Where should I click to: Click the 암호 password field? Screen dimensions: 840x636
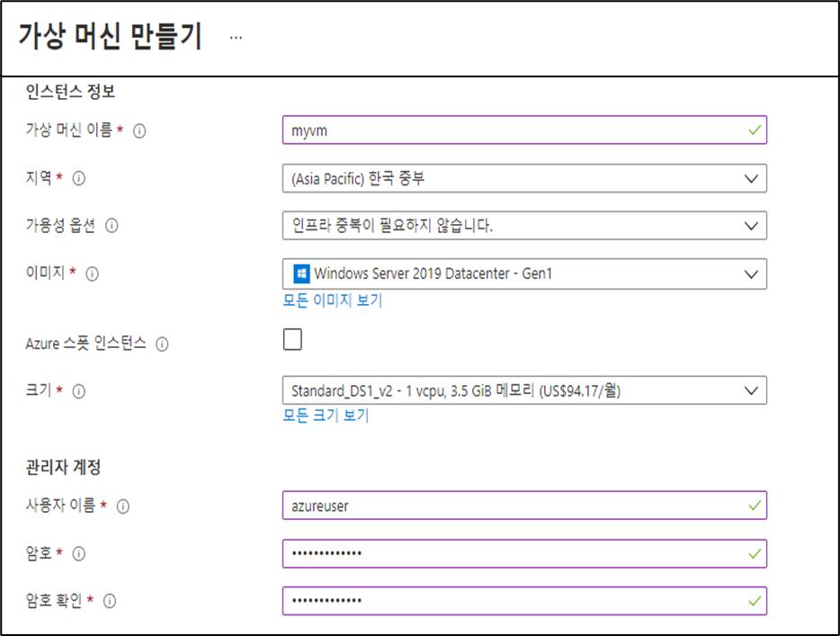coord(524,553)
